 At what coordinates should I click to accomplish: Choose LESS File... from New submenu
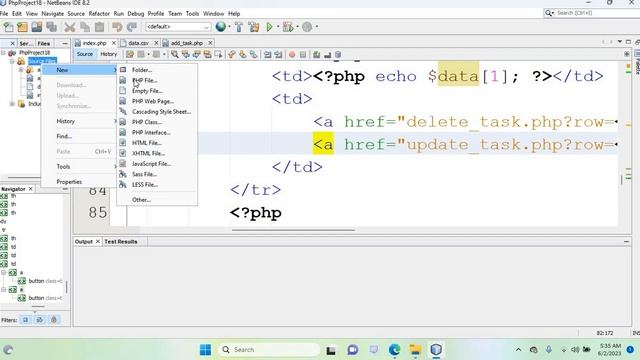click(157, 184)
